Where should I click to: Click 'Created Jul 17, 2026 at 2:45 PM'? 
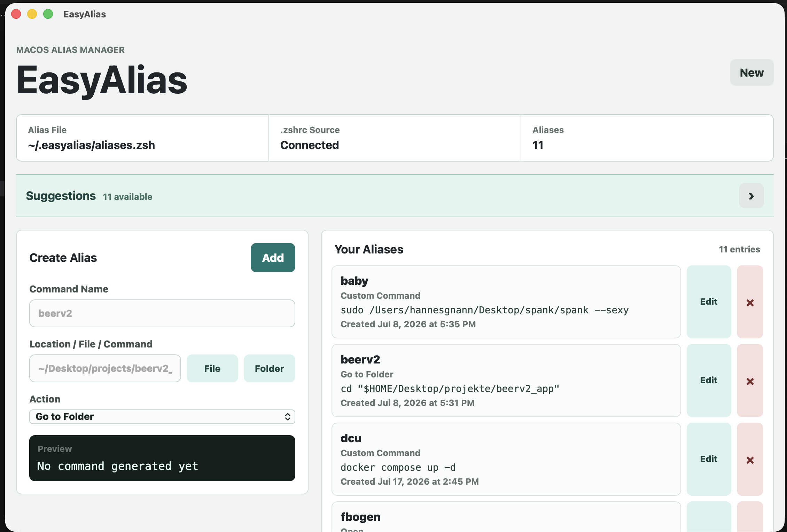[x=410, y=482]
